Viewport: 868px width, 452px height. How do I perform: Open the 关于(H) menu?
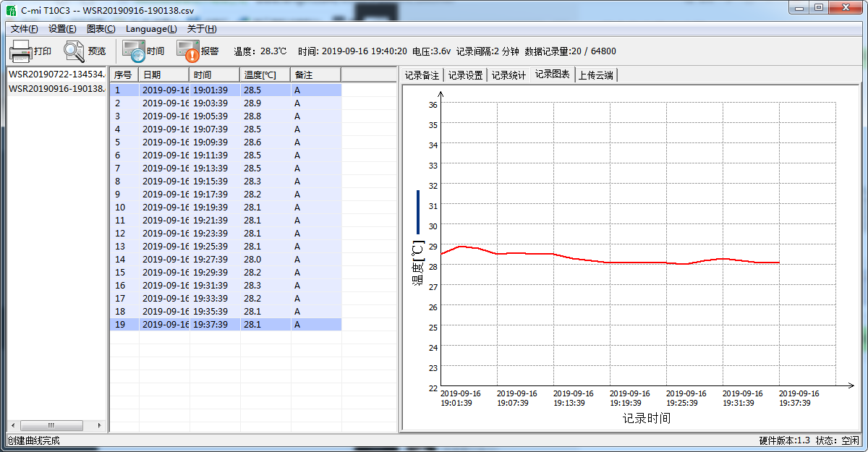click(202, 29)
